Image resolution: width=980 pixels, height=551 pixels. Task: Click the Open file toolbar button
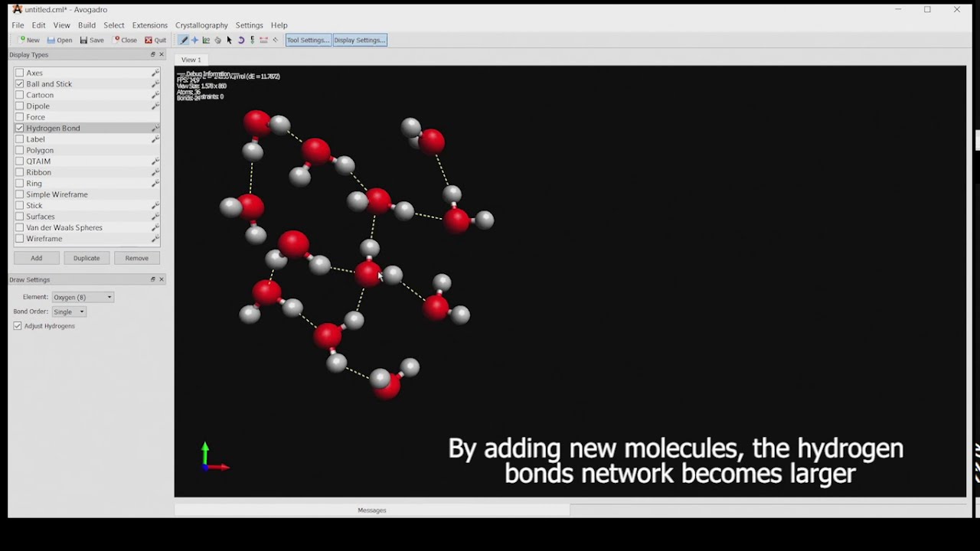click(x=60, y=40)
